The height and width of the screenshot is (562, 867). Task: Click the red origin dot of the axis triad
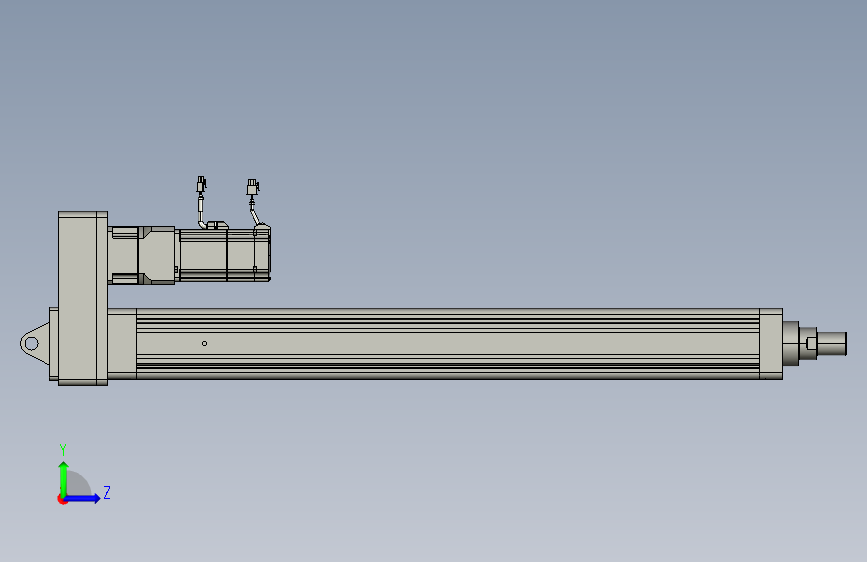click(x=62, y=499)
